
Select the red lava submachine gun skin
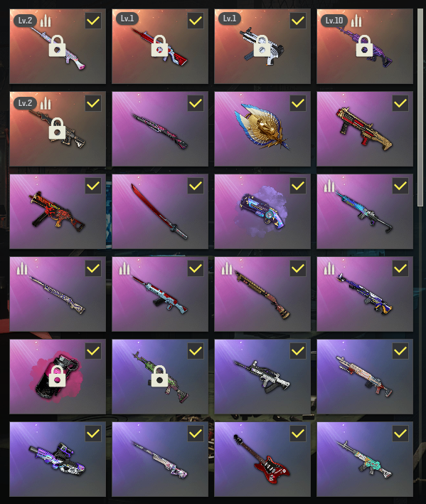tap(58, 211)
